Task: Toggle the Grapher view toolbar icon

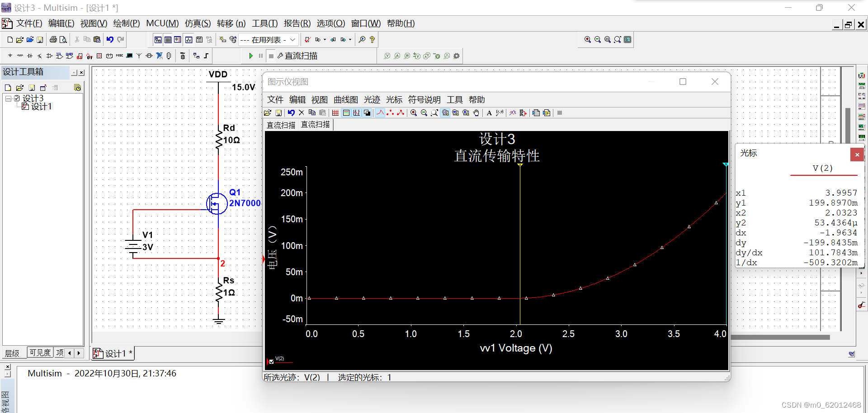Action: 189,40
